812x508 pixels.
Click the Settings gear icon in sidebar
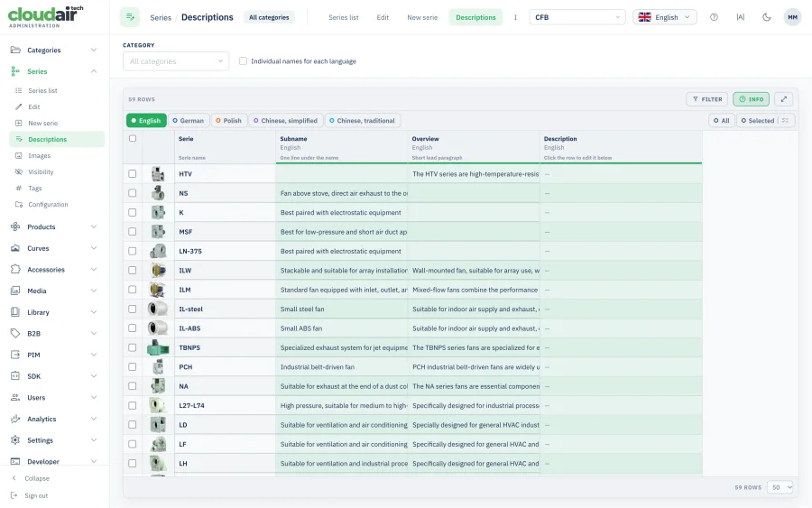tap(15, 440)
